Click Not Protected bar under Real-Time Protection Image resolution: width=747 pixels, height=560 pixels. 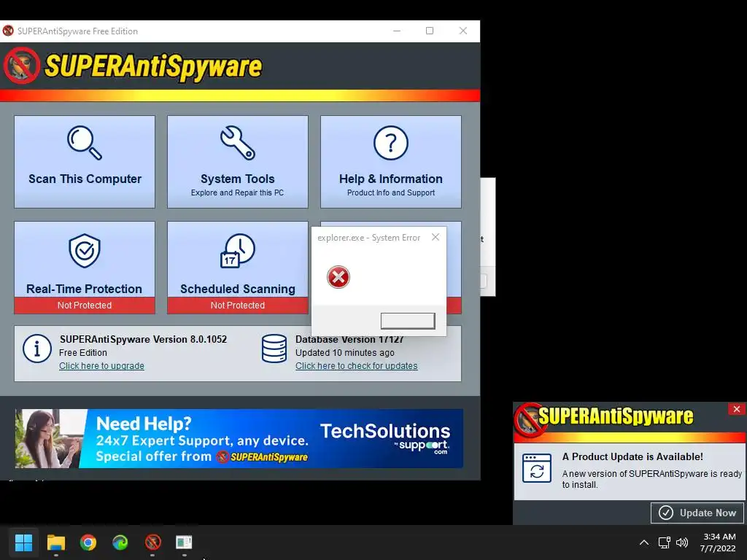pos(85,306)
